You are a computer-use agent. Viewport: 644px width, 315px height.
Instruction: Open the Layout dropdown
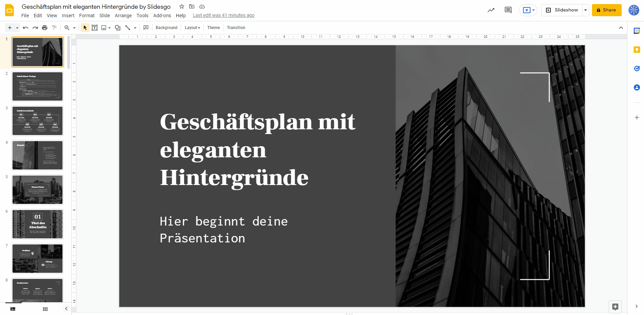pos(192,28)
